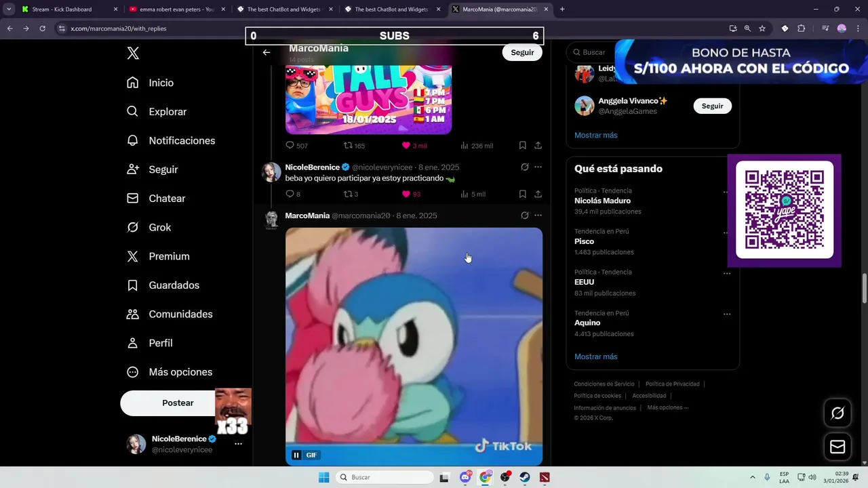Screen dimensions: 868x488
Task: Open a new browser tab
Action: [562, 9]
